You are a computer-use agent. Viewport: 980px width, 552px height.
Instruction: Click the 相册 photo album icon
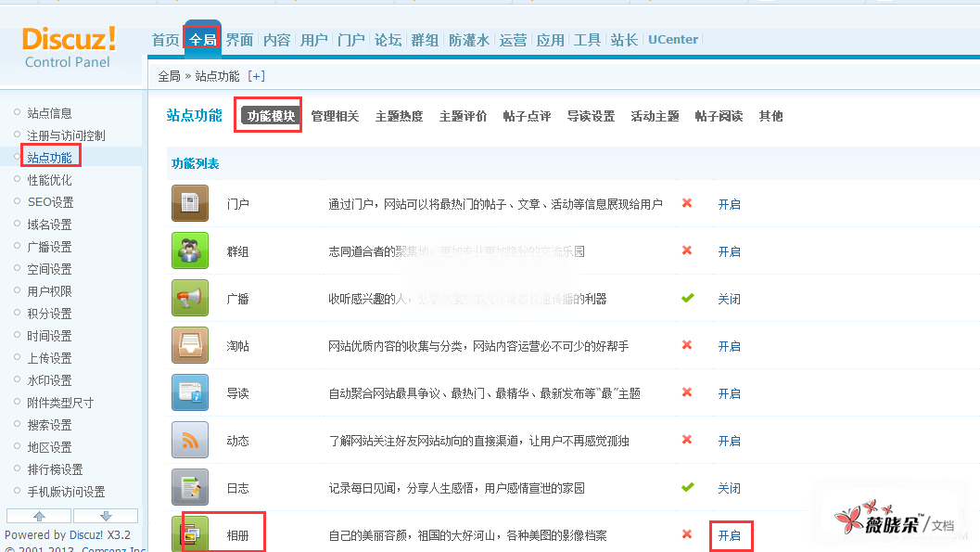point(190,534)
